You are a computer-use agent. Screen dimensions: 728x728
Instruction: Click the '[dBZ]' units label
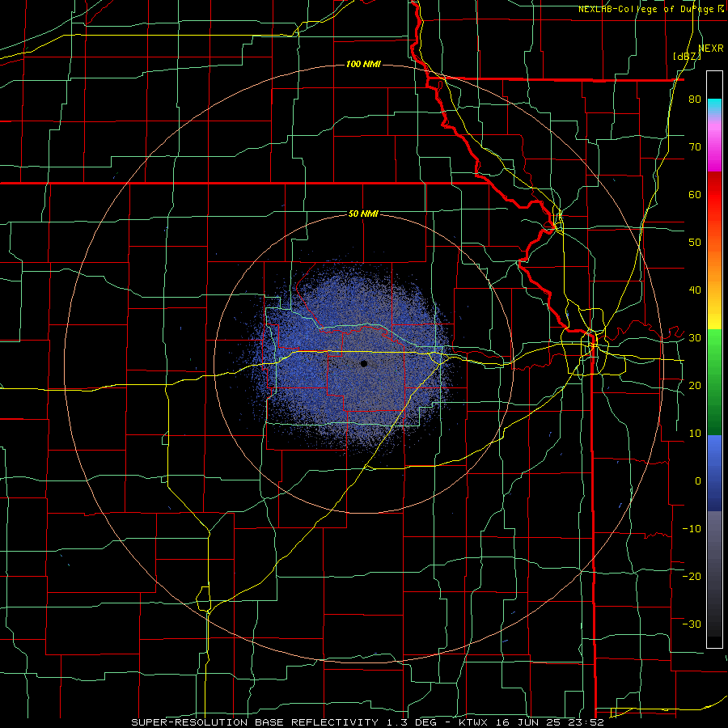click(687, 56)
